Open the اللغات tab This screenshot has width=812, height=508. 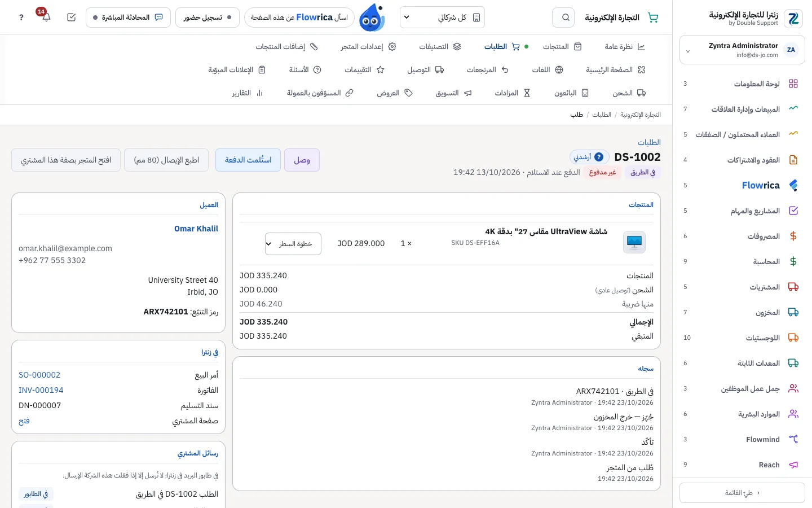tap(548, 70)
